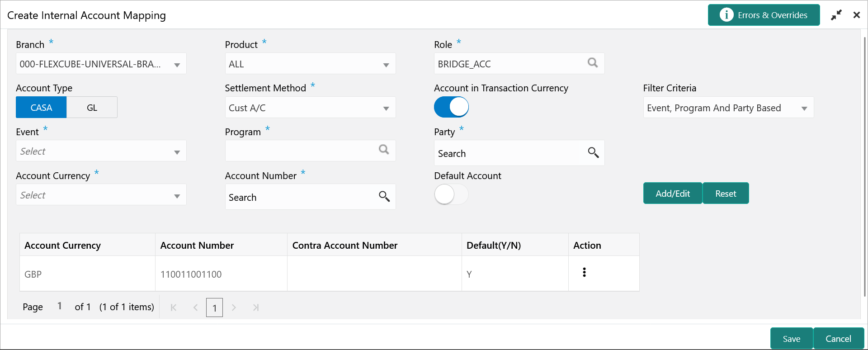The width and height of the screenshot is (868, 350).
Task: Open the three-dot Action menu for GBP row
Action: point(584,272)
